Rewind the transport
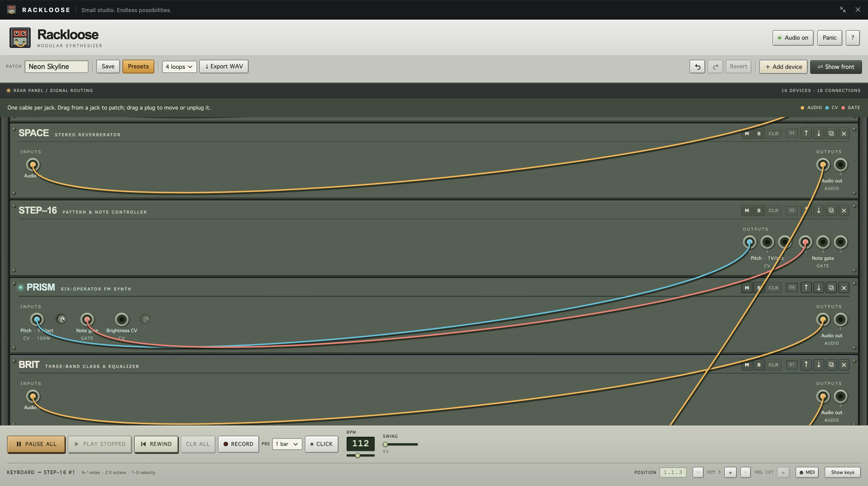 [x=156, y=444]
